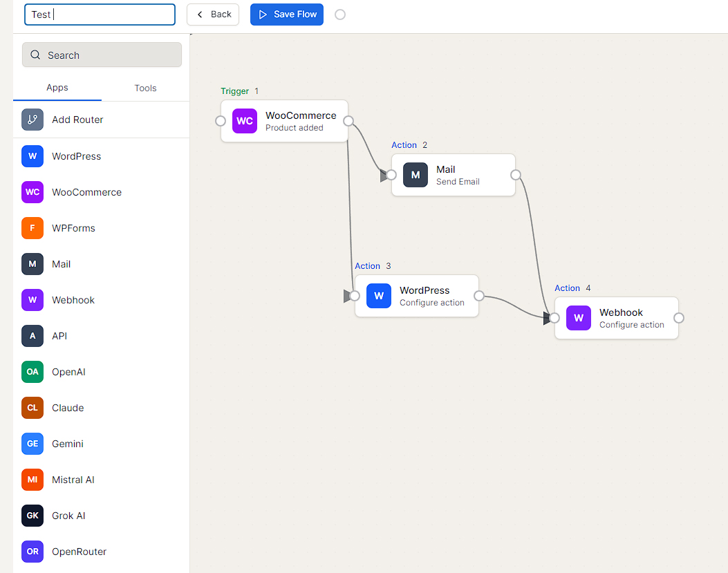
Task: Pick the OpenAI green icon
Action: click(x=32, y=372)
